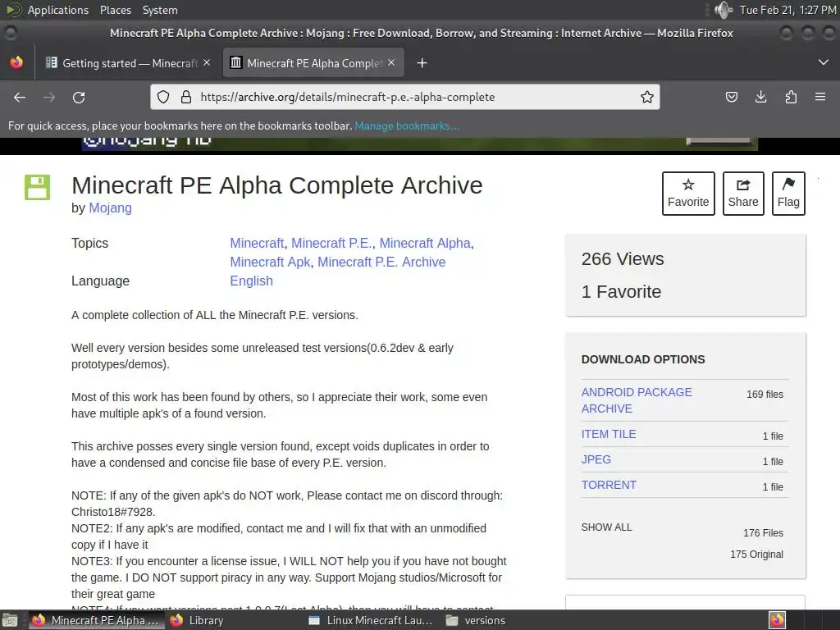Open Firefox hamburger application menu

tap(820, 97)
